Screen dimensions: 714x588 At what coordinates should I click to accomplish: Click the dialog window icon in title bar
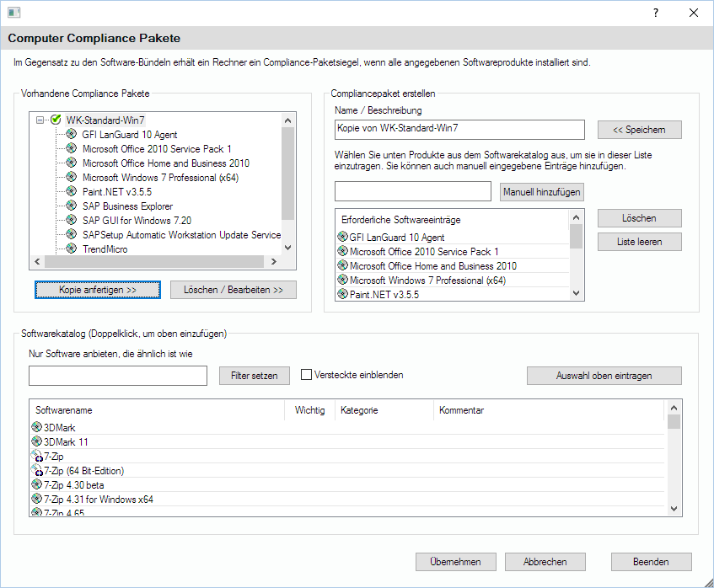pyautogui.click(x=14, y=13)
